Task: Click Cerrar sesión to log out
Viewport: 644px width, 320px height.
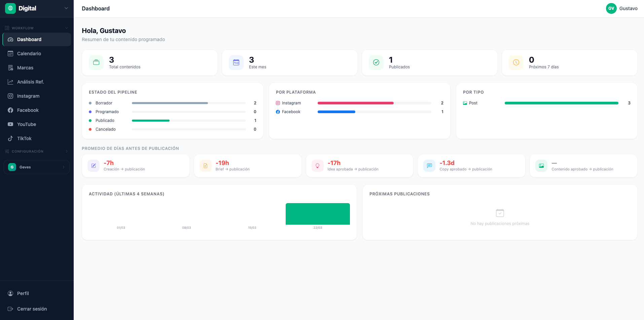Action: (x=31, y=309)
